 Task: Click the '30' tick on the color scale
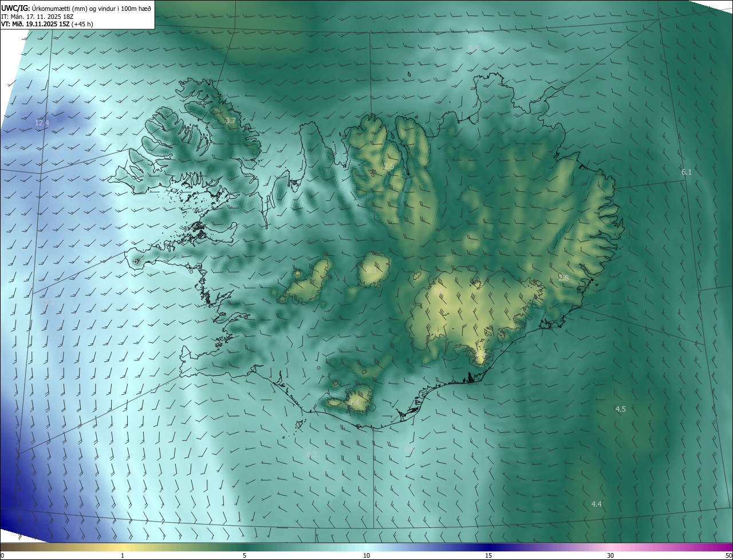pyautogui.click(x=610, y=555)
